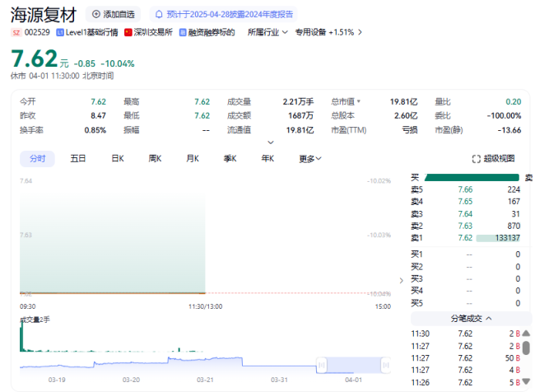
Task: Click 03-19 date on timeline
Action: pos(57,380)
